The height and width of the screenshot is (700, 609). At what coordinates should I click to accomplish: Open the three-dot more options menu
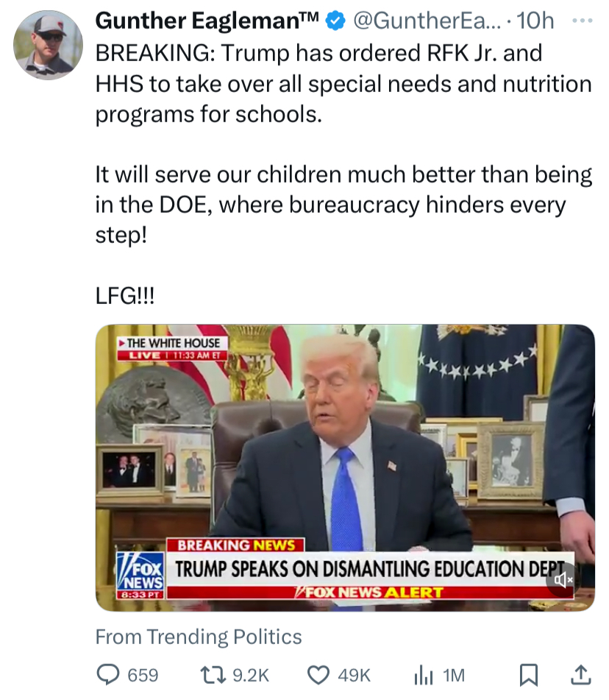pos(583,21)
